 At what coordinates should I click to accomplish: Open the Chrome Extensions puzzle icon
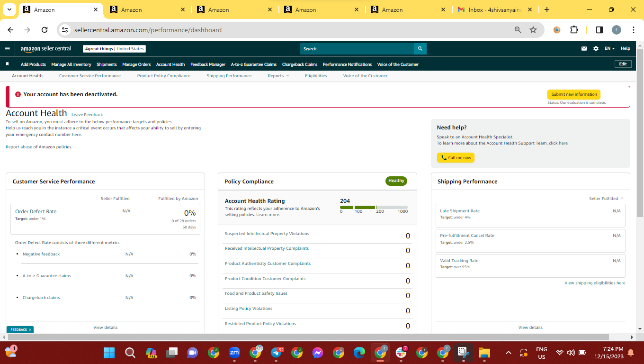[574, 30]
